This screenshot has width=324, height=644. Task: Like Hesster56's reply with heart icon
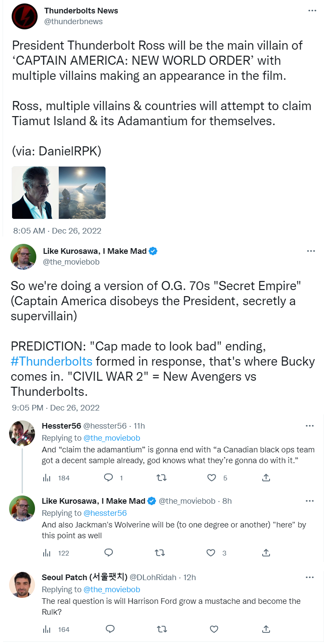coord(211,478)
